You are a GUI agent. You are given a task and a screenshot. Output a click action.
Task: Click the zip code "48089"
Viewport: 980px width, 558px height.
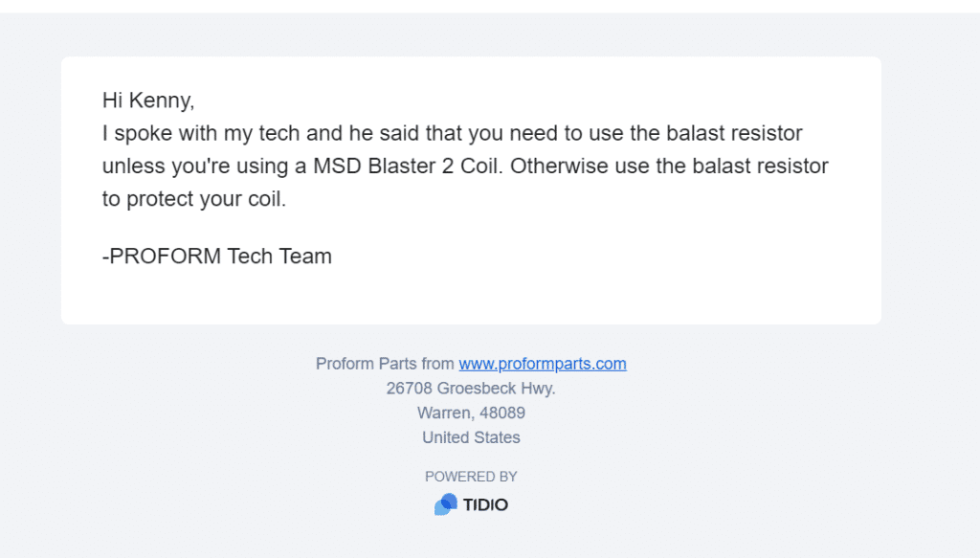click(501, 413)
